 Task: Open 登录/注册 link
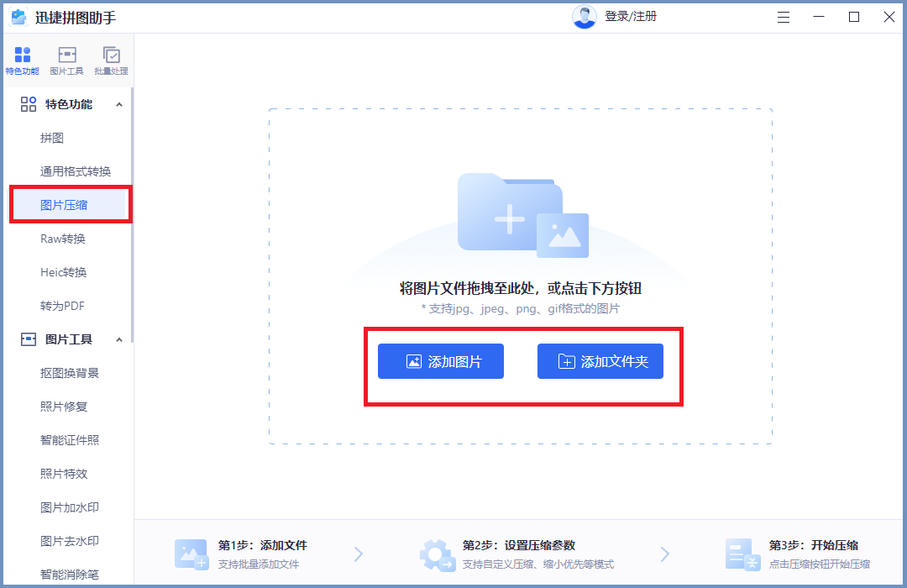(x=631, y=17)
